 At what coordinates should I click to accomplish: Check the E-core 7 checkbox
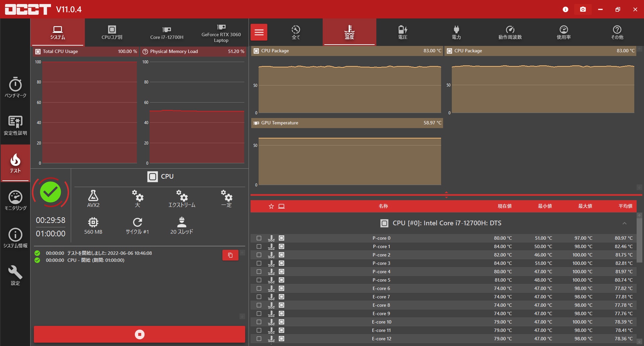pos(259,297)
